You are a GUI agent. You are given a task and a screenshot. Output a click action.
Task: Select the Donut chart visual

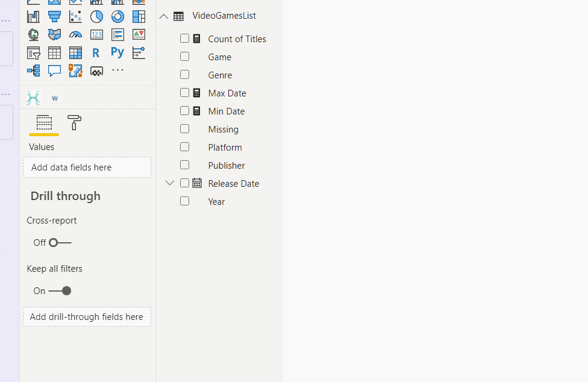click(117, 16)
